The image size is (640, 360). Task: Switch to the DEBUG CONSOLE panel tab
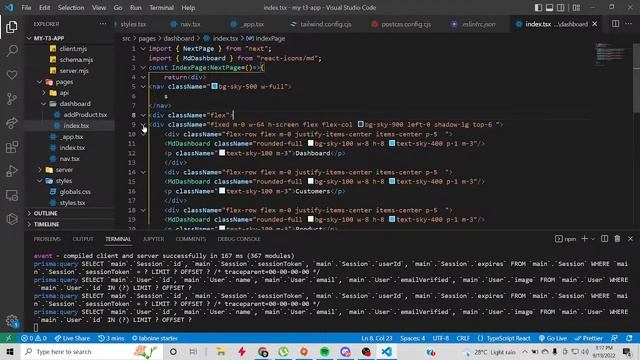(239, 239)
